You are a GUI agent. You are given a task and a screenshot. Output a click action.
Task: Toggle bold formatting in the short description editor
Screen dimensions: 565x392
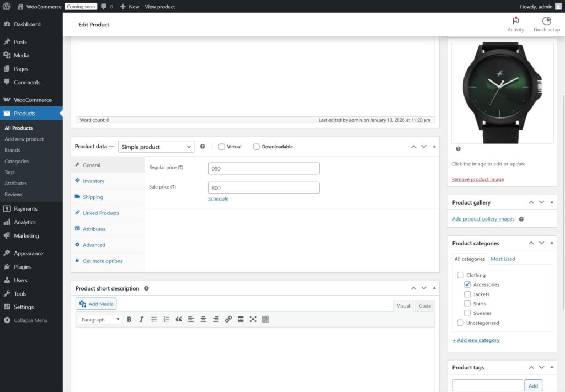[129, 319]
